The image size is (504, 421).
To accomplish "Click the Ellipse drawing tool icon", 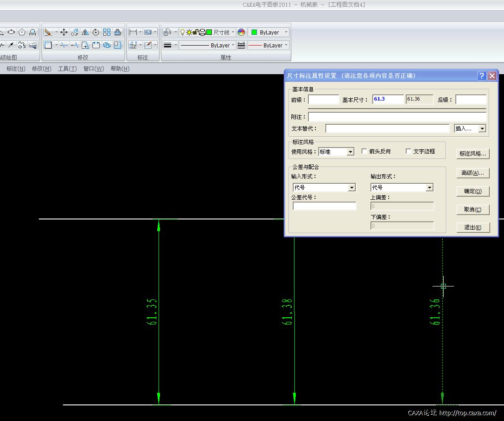I will tap(11, 32).
